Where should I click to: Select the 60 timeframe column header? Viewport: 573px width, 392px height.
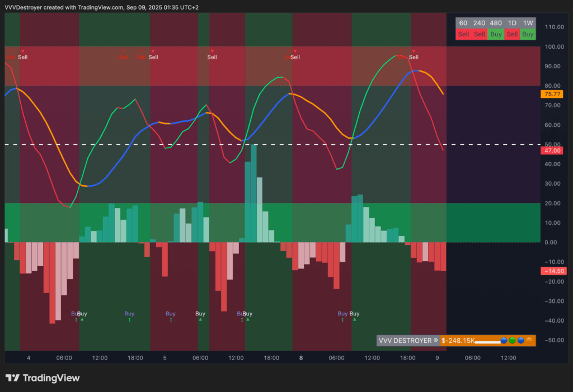[463, 23]
